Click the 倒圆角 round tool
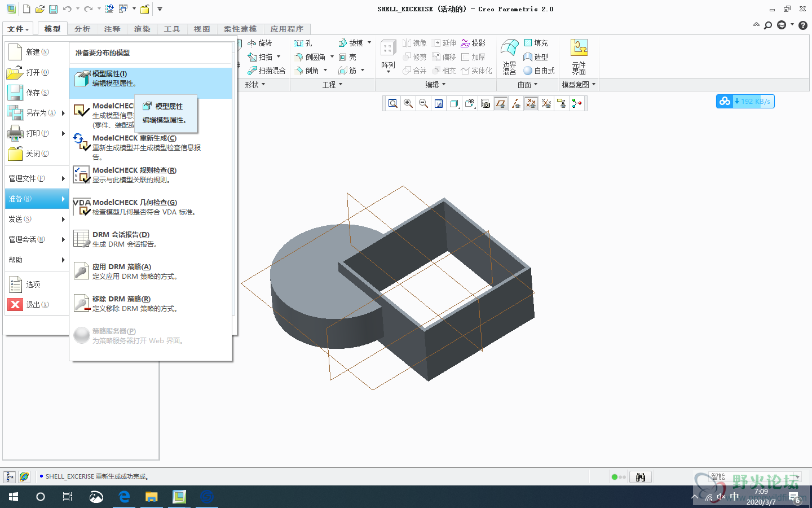This screenshot has width=812, height=508. (x=311, y=57)
